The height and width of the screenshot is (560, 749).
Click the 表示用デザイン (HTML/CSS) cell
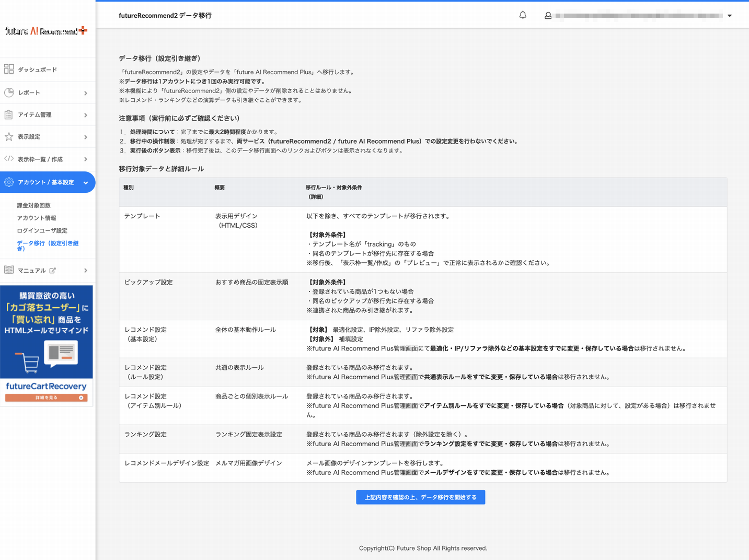pyautogui.click(x=237, y=221)
